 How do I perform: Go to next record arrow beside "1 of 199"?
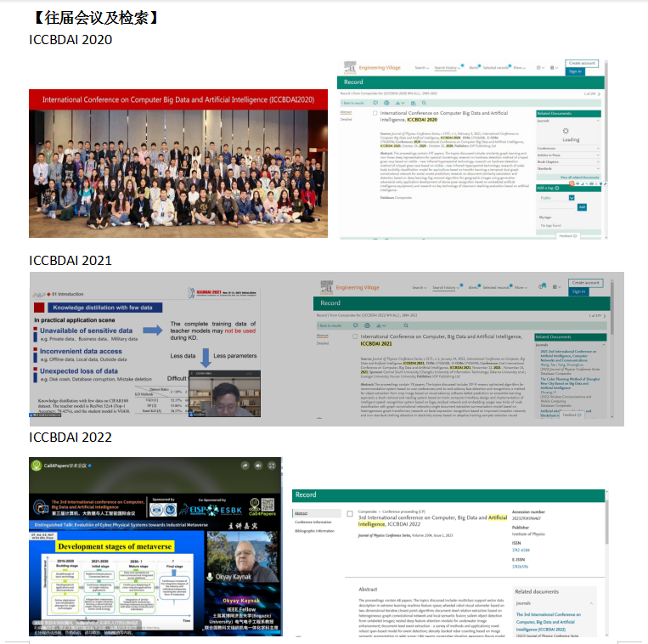click(599, 93)
